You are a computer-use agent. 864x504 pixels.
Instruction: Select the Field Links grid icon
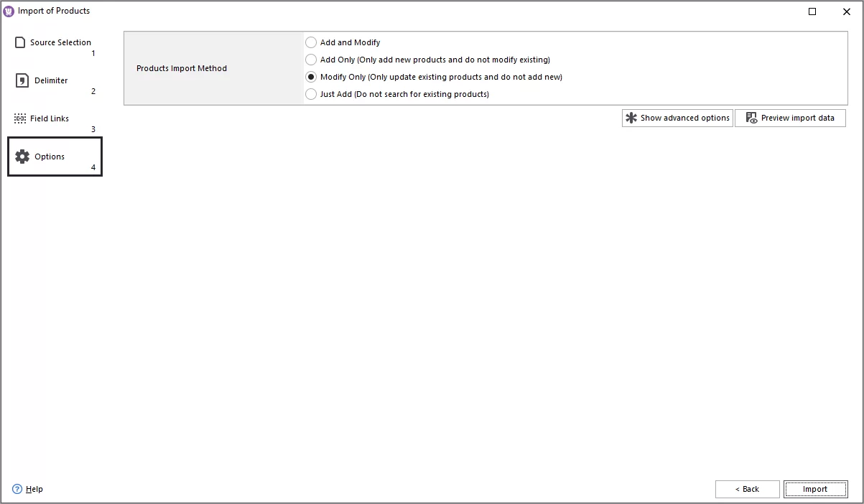(19, 118)
